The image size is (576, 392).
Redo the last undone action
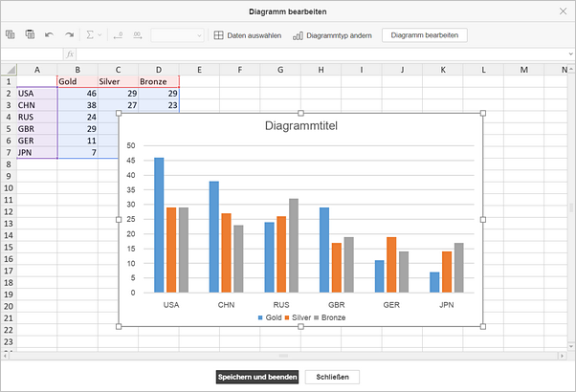coord(69,35)
